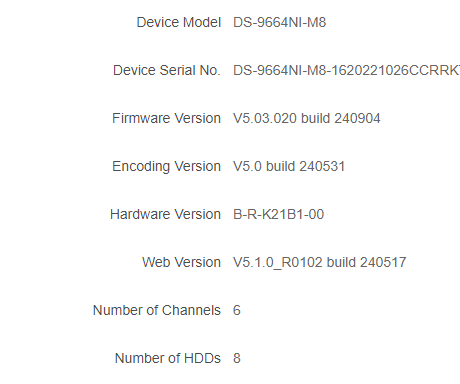Screen dimensions: 460x384
Task: Click build 240531 in encoding version
Action: tap(305, 166)
